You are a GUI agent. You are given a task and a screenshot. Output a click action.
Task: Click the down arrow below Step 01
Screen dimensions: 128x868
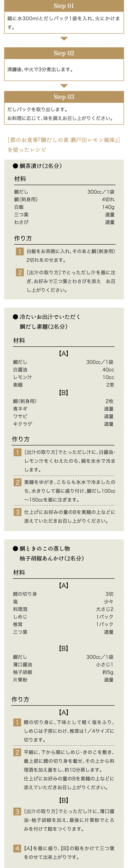pyautogui.click(x=64, y=39)
